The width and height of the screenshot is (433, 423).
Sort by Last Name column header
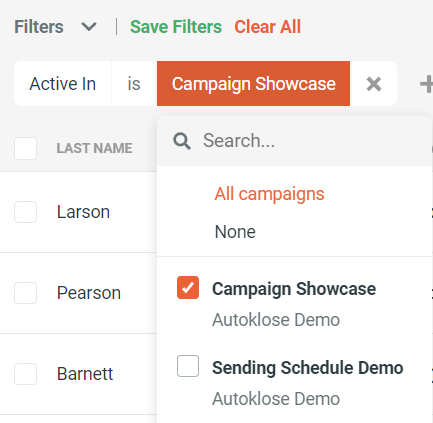pyautogui.click(x=94, y=148)
